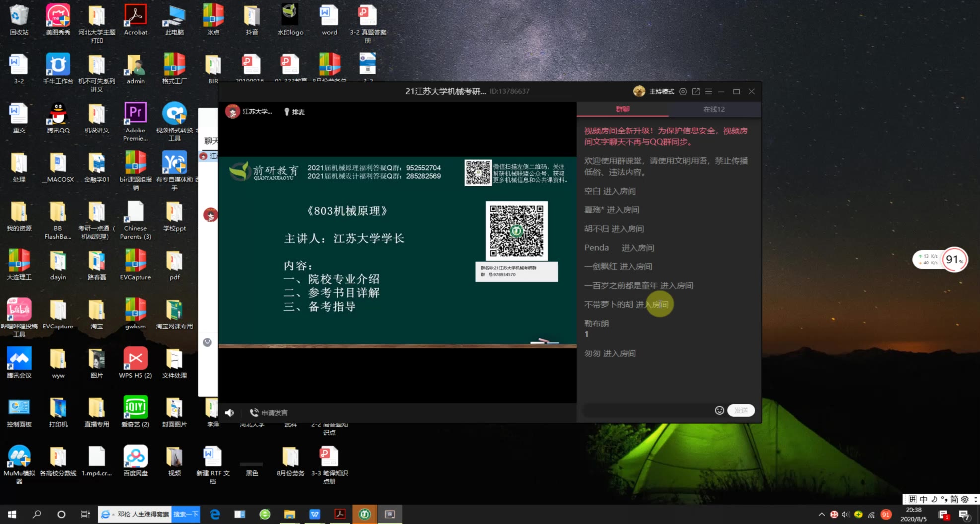Focus the chat message input field
The image size is (980, 524).
(647, 410)
